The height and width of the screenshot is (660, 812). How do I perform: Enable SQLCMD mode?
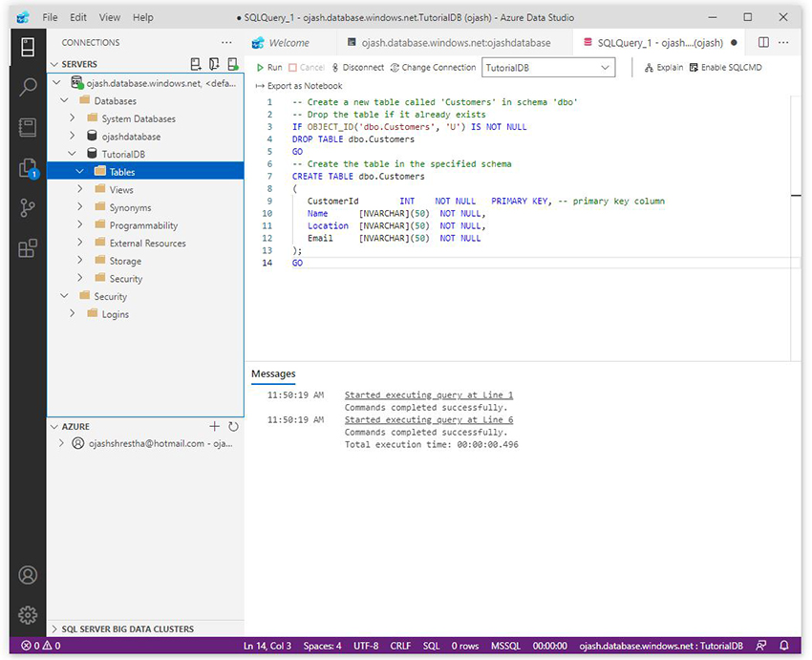(x=725, y=68)
